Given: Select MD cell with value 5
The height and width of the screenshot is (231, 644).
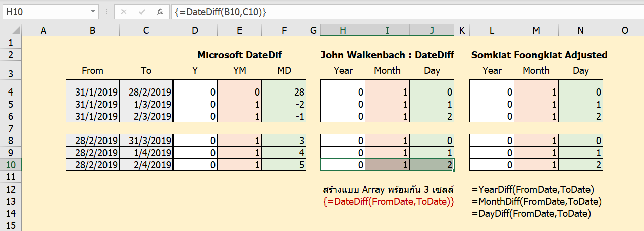Looking at the screenshot, I should (284, 164).
